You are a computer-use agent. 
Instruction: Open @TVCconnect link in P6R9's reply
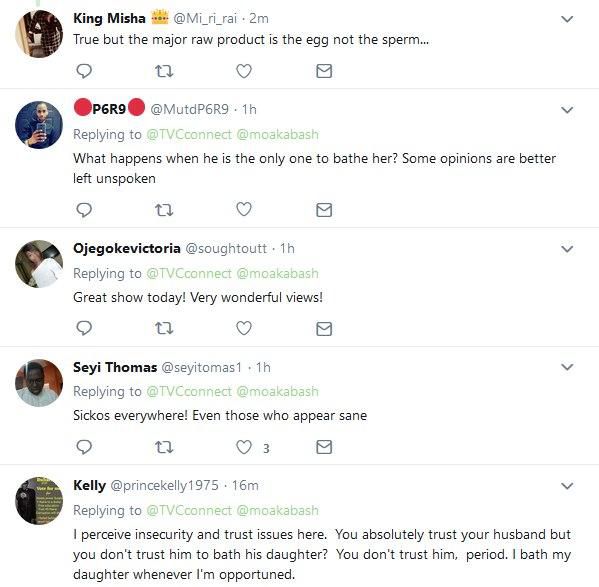click(x=189, y=134)
